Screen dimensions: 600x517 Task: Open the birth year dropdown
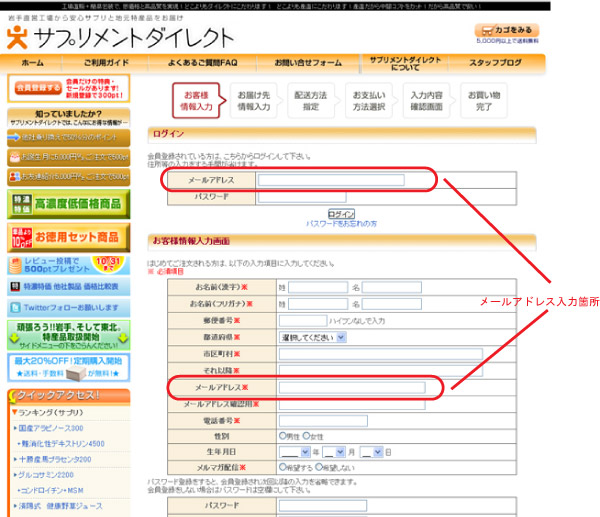[x=295, y=452]
